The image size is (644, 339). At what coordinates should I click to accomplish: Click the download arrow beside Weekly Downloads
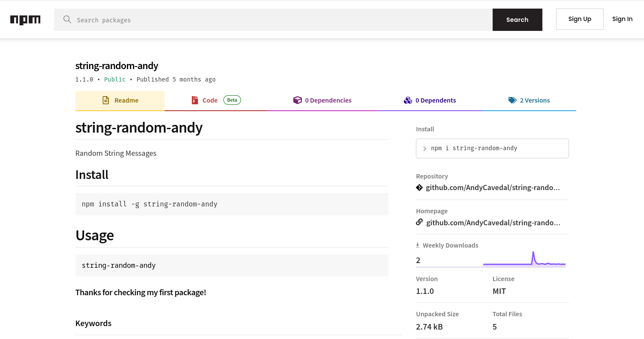417,245
